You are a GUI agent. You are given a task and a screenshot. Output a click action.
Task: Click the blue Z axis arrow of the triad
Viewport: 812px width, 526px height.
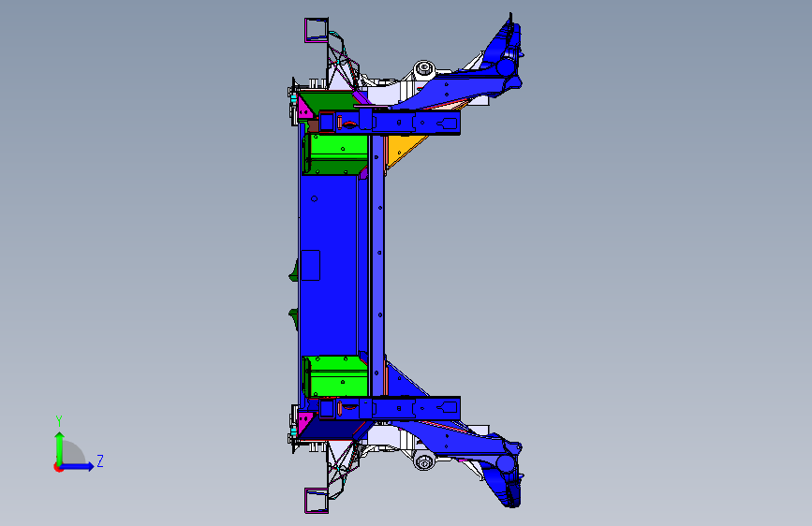pos(78,466)
